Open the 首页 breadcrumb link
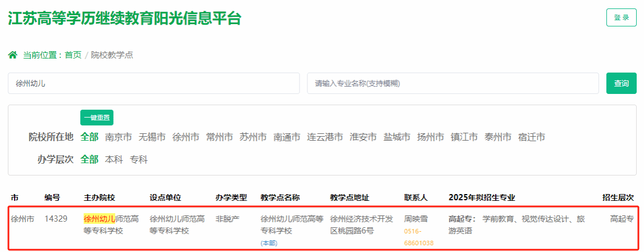The width and height of the screenshot is (644, 252). [x=72, y=55]
